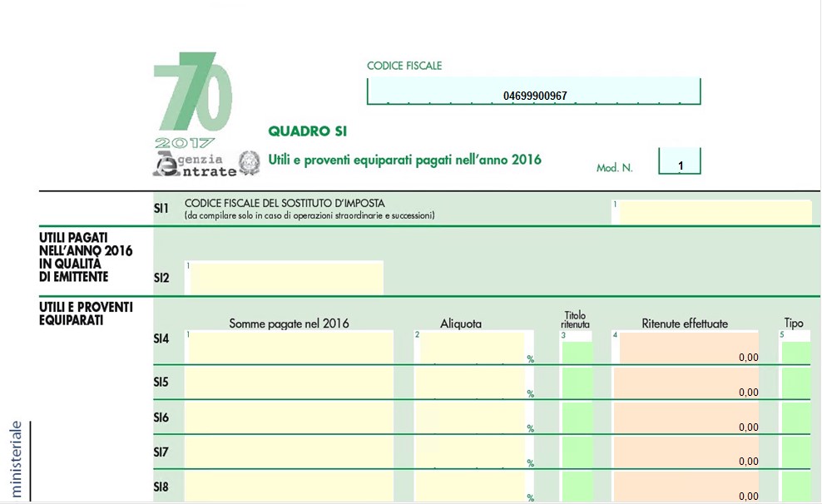
Task: Click the Agenzia Entrate logo
Action: tap(195, 165)
